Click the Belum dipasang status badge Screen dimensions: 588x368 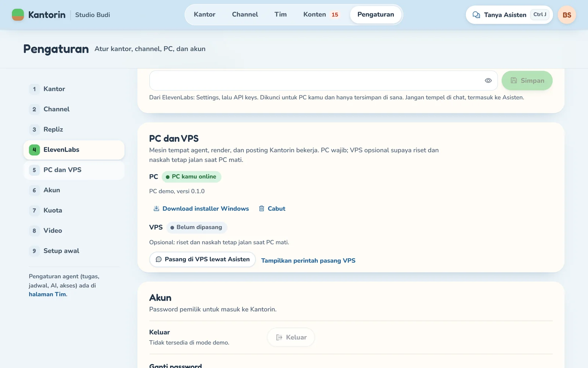[197, 227]
